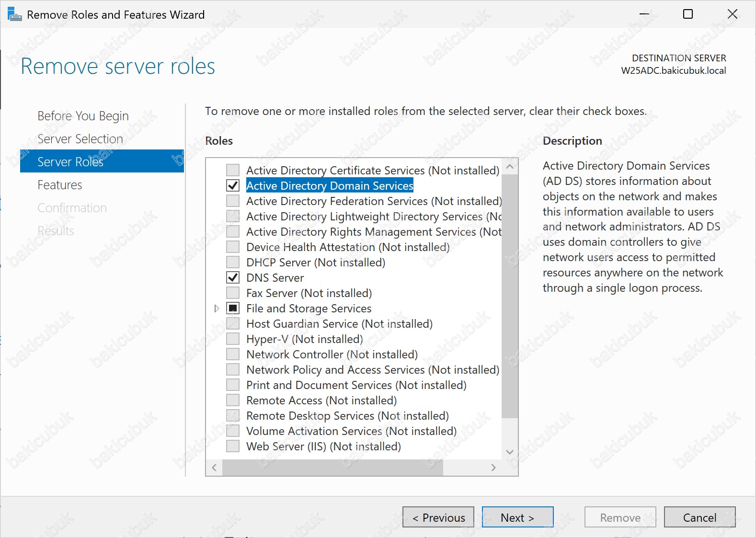Uncheck the DNS Server checkbox
Screen dimensions: 756x538
pyautogui.click(x=233, y=277)
